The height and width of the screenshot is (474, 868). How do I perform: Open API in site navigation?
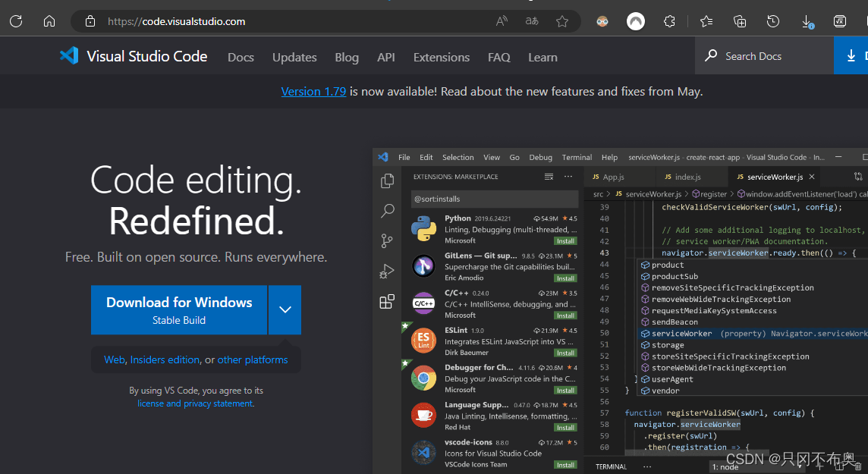(x=386, y=57)
